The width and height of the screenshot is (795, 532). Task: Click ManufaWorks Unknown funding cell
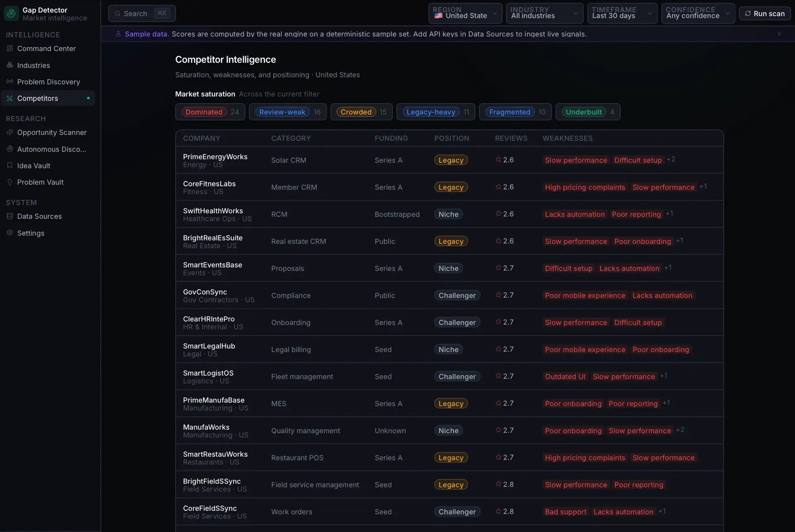tap(390, 431)
